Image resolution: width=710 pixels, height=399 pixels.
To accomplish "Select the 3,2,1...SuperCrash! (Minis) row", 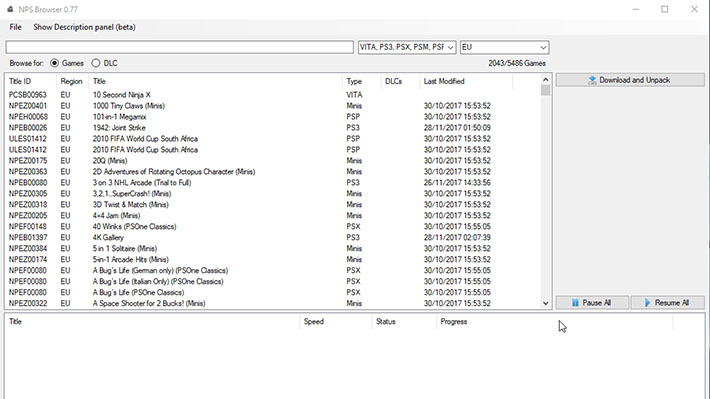I will coord(273,193).
